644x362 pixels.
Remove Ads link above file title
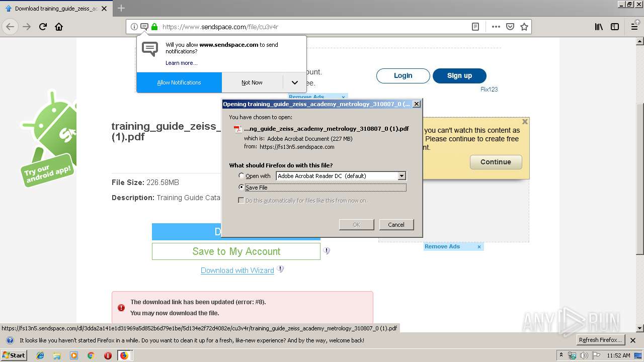306,97
